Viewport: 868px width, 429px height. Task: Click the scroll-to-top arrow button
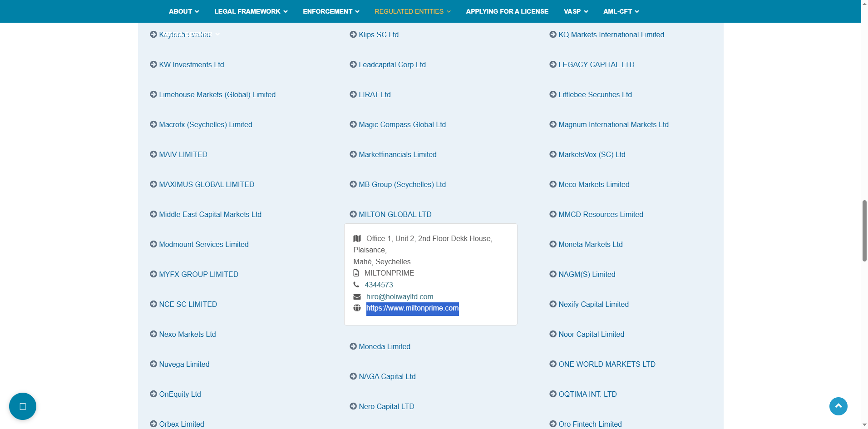click(x=838, y=406)
